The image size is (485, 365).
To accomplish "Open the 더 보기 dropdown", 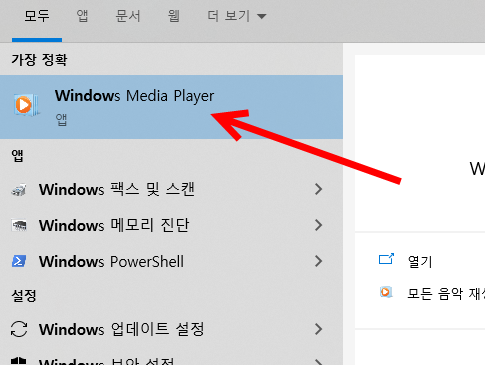I will point(237,16).
